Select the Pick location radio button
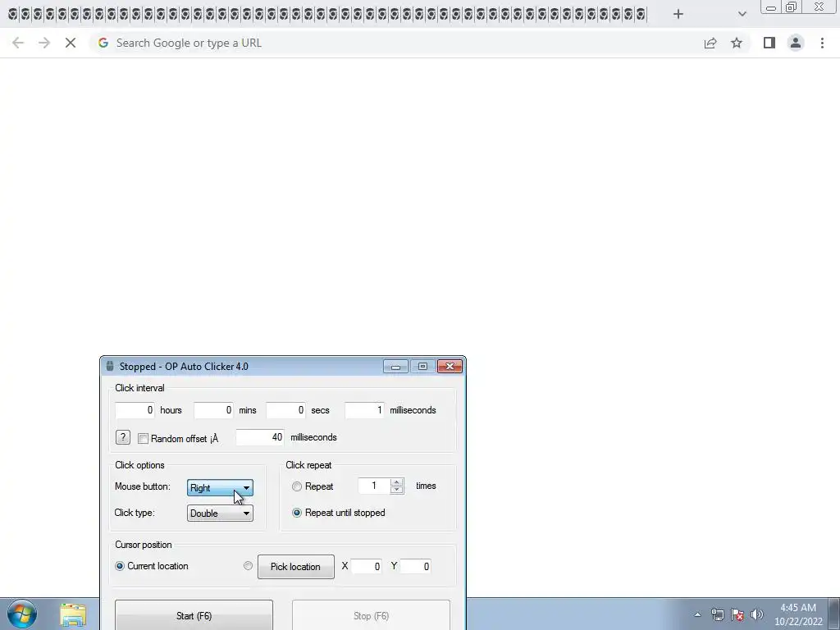840x630 pixels. [248, 566]
